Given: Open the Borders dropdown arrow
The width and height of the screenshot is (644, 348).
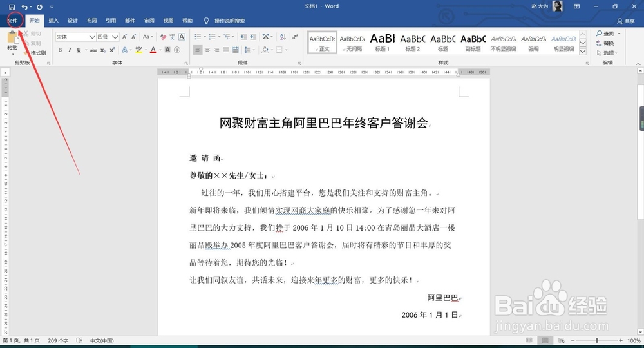Looking at the screenshot, I should [287, 50].
